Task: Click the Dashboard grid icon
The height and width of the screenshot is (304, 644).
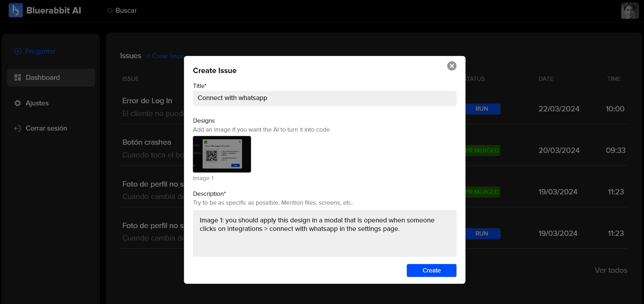Action: (18, 77)
